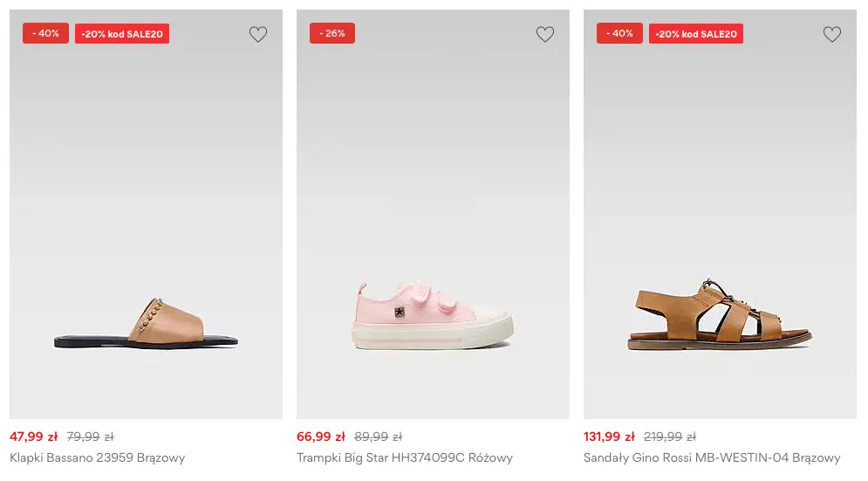Add Klapki Bassano slides to favorites
868x481 pixels.
click(x=258, y=35)
